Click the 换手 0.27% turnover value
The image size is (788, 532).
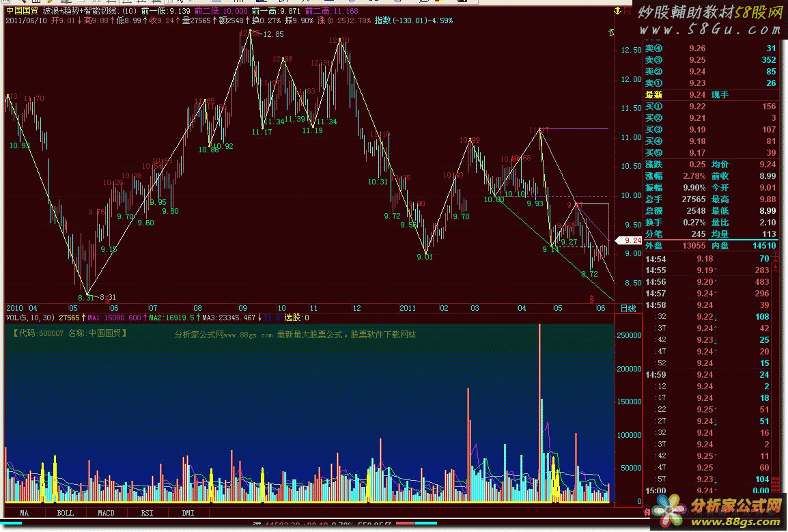click(694, 222)
